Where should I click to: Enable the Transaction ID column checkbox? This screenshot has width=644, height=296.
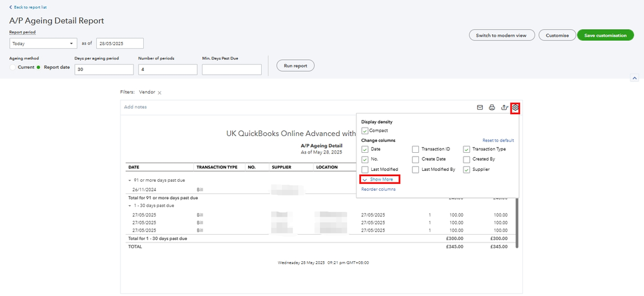click(416, 149)
